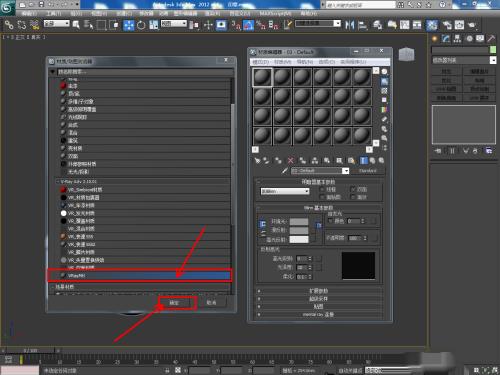Open the 编辑 menu in main menubar
This screenshot has width=500, height=375.
[x=29, y=13]
